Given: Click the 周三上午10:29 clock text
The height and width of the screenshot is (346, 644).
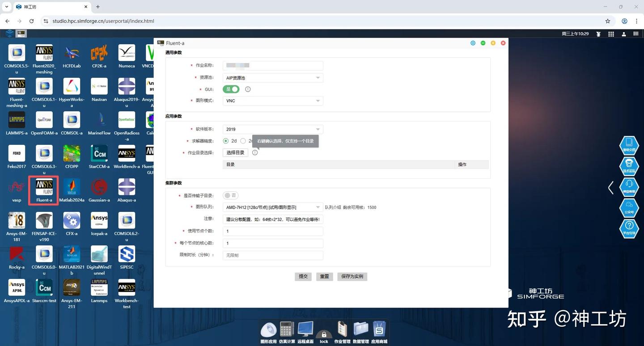Looking at the screenshot, I should pos(575,34).
